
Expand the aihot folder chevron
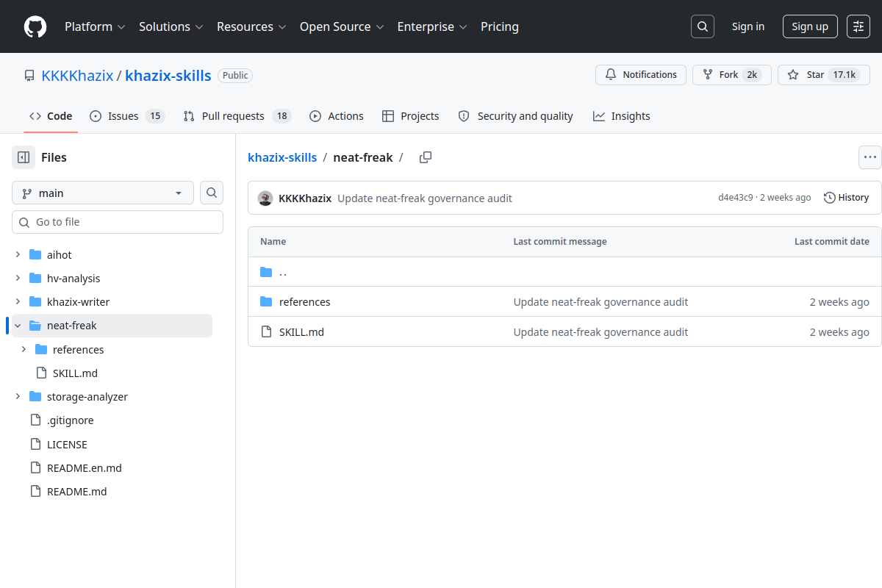pos(18,255)
